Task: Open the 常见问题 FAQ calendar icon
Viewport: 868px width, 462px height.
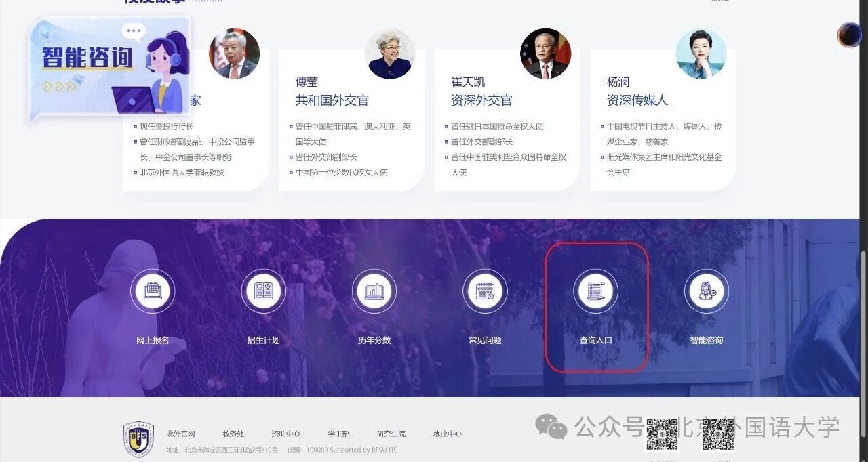Action: (485, 291)
